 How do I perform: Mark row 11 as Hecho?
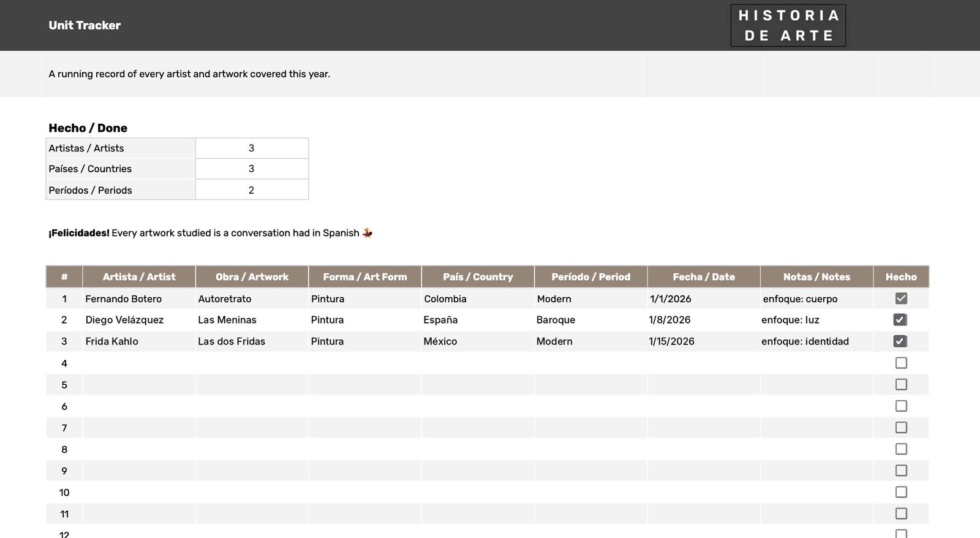901,513
